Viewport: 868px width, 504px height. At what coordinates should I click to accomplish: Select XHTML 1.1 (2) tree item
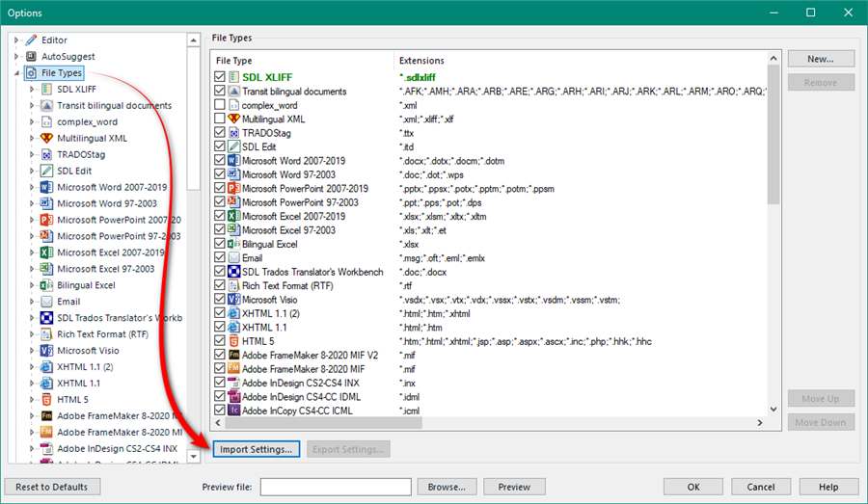[85, 367]
